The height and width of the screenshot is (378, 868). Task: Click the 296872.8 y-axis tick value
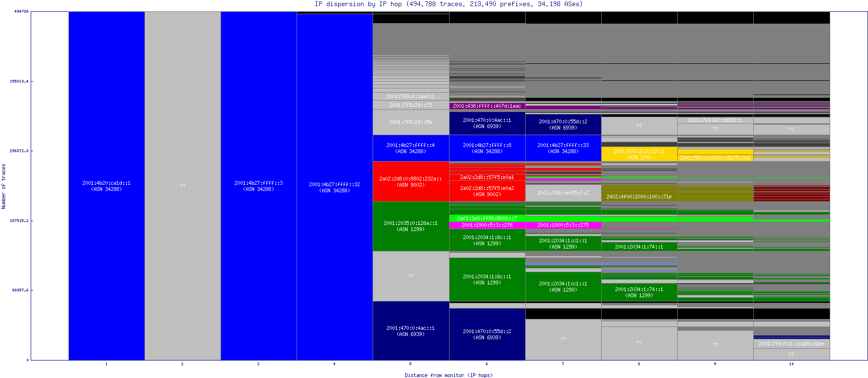19,151
